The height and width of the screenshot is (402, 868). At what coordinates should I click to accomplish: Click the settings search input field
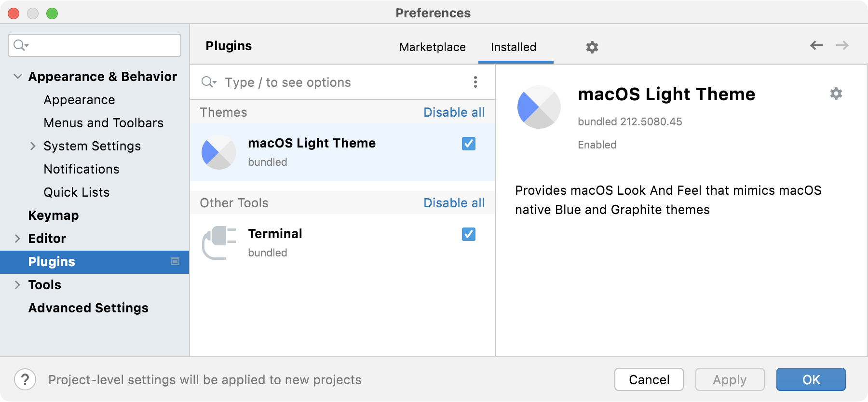click(x=94, y=45)
